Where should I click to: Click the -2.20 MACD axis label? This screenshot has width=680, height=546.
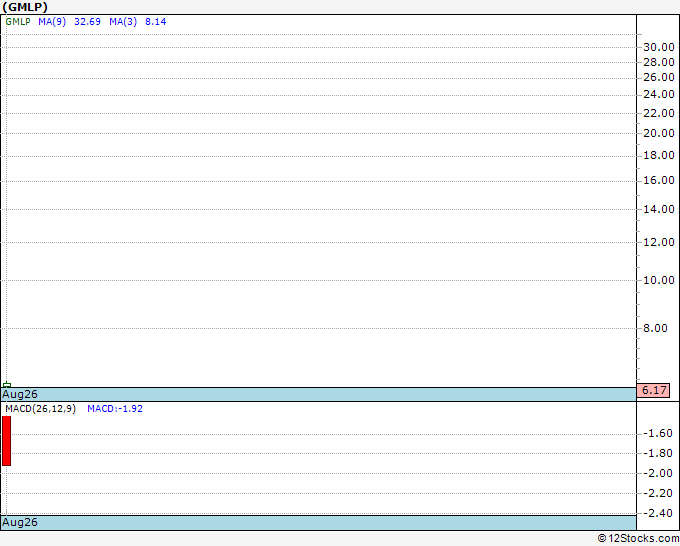pyautogui.click(x=658, y=494)
